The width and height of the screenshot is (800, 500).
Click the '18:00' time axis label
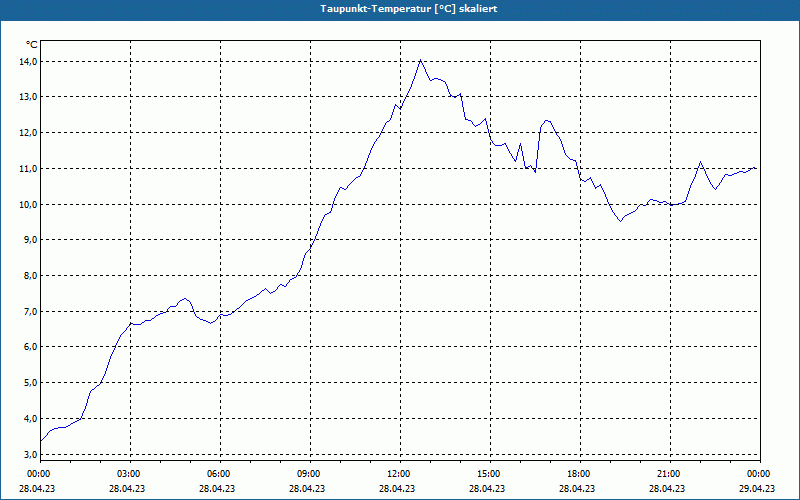(x=580, y=474)
